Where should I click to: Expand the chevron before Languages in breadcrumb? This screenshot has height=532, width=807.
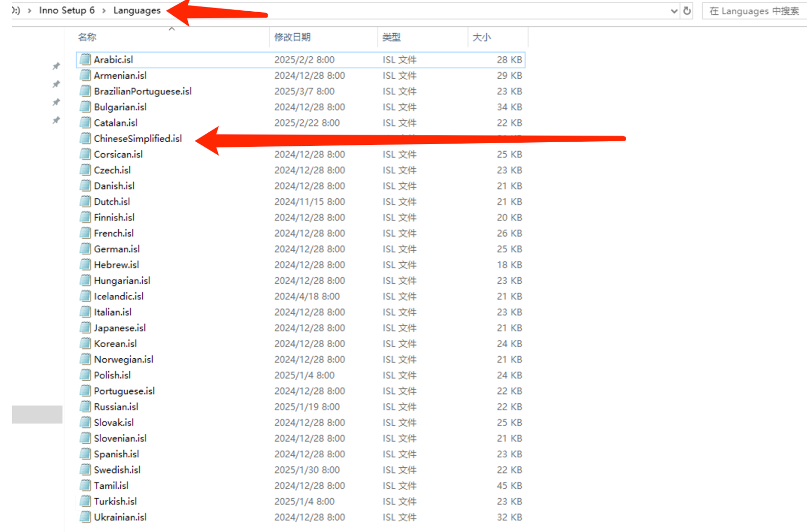[104, 10]
